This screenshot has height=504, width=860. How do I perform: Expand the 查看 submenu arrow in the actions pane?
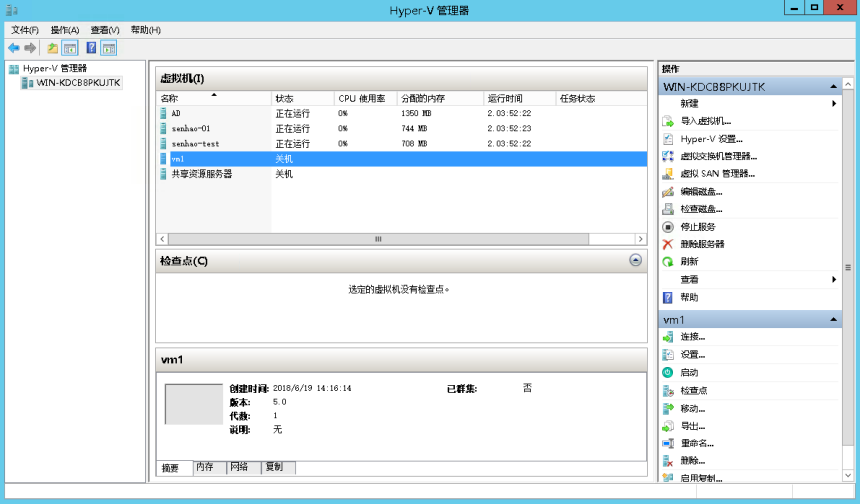coord(834,280)
